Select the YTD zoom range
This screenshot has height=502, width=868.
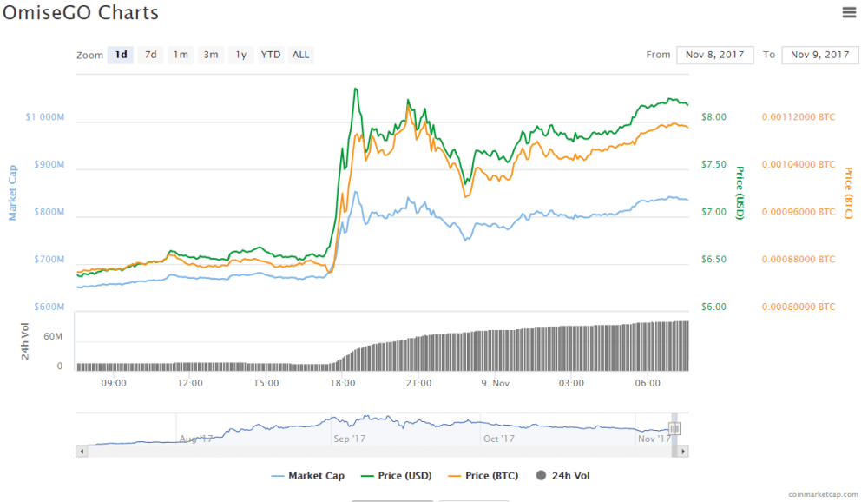click(x=271, y=55)
